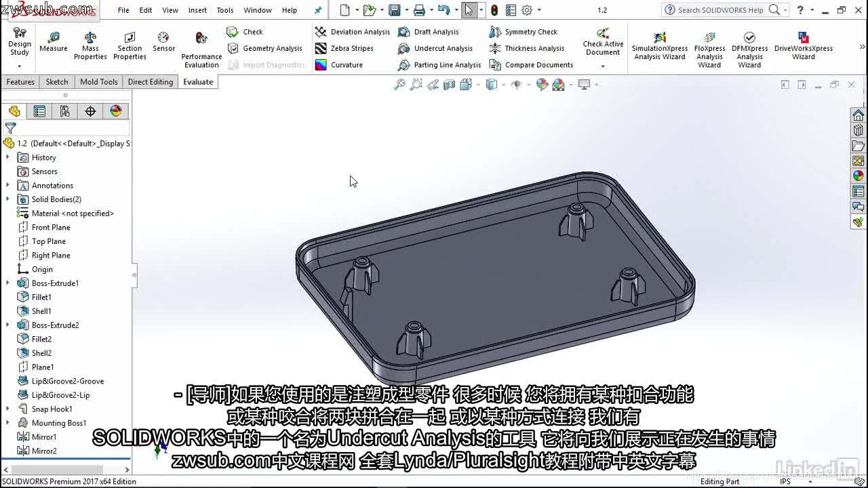Click the feature tree filter icon
This screenshot has width=868, height=488.
pyautogui.click(x=10, y=127)
